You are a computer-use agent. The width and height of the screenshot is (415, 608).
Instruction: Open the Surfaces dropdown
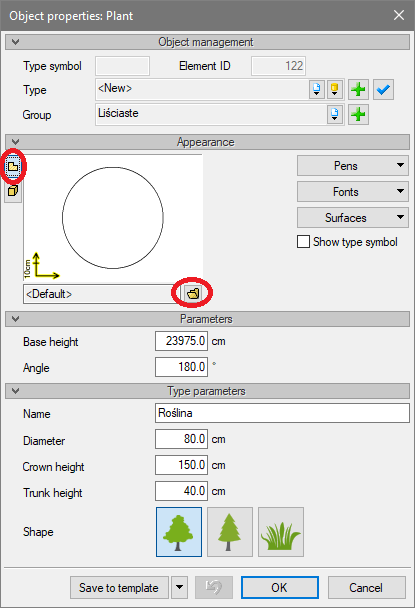pos(353,218)
